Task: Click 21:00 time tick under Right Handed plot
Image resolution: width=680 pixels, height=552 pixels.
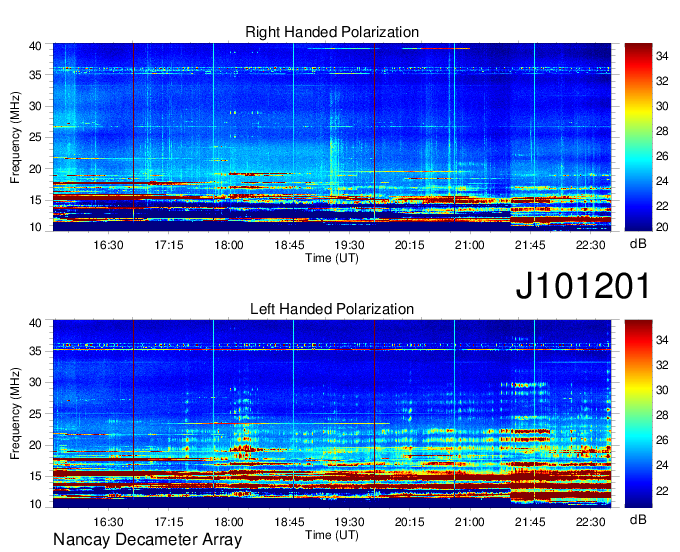Action: pyautogui.click(x=470, y=245)
